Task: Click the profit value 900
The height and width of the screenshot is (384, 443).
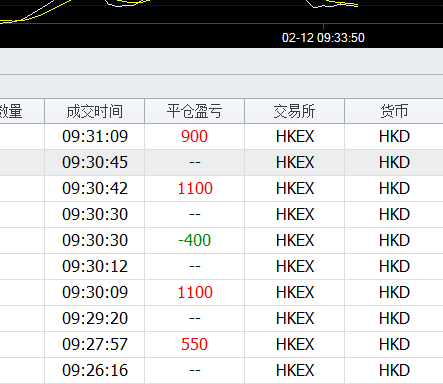Action: pyautogui.click(x=195, y=136)
